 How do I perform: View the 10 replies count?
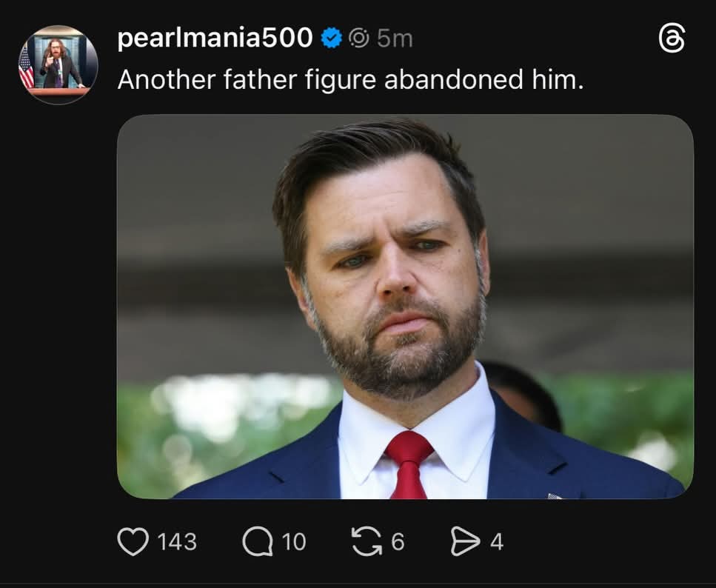294,542
